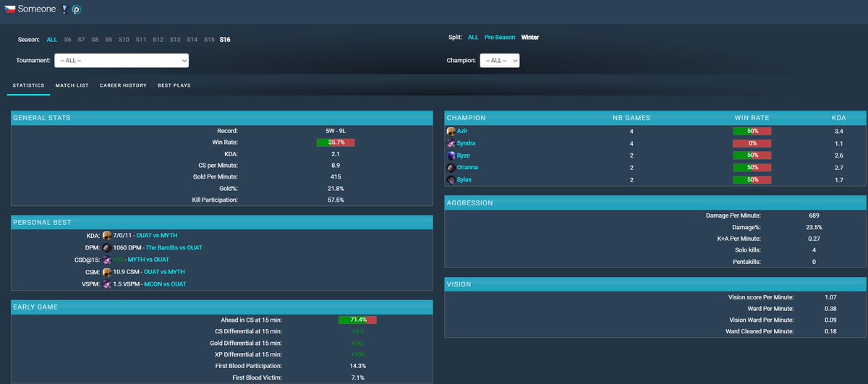Open the Champion filter dropdown
Viewport: 868px width, 384px height.
tap(500, 61)
